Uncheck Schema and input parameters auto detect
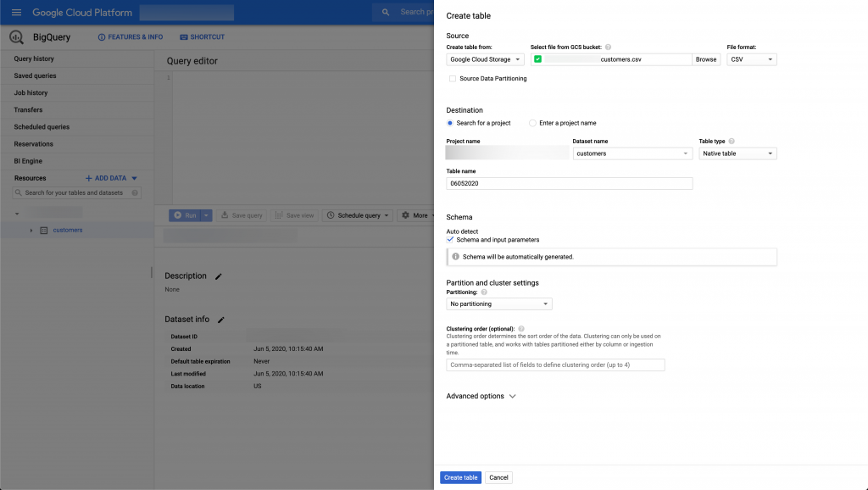868x490 pixels. point(450,240)
